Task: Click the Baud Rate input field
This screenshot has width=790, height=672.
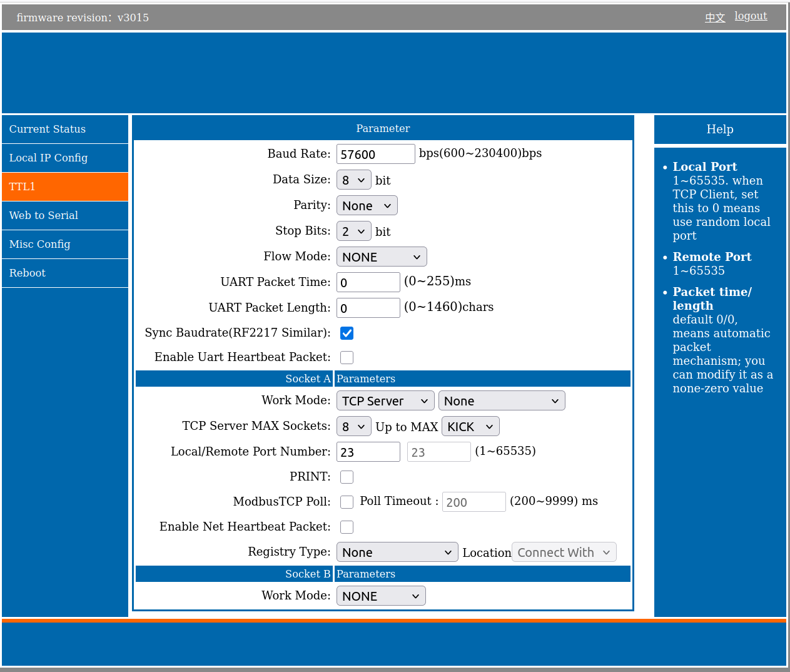Action: coord(375,154)
